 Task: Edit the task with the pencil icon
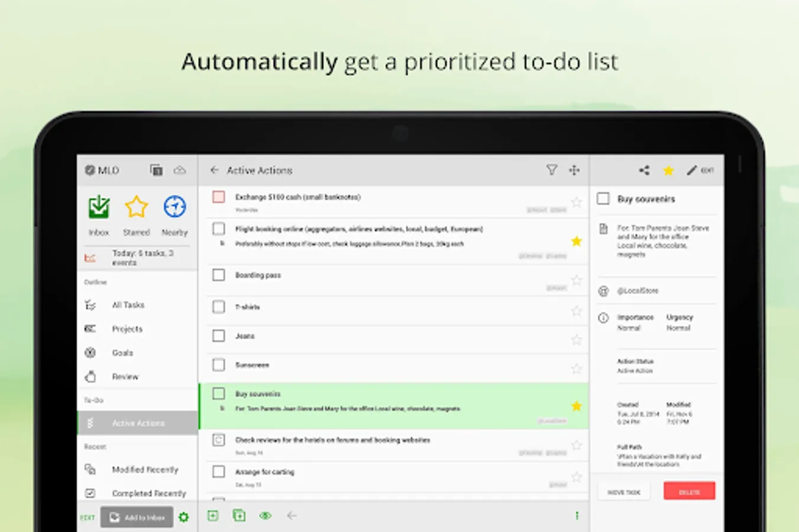(691, 170)
